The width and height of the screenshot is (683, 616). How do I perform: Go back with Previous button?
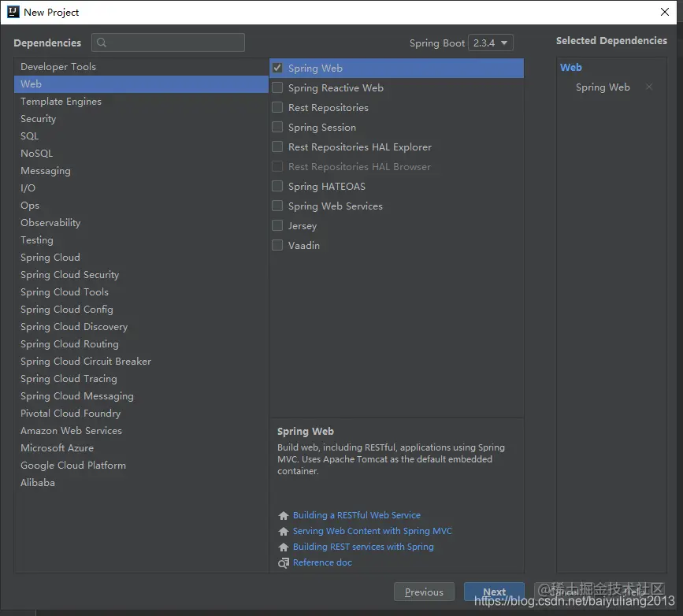pyautogui.click(x=424, y=592)
